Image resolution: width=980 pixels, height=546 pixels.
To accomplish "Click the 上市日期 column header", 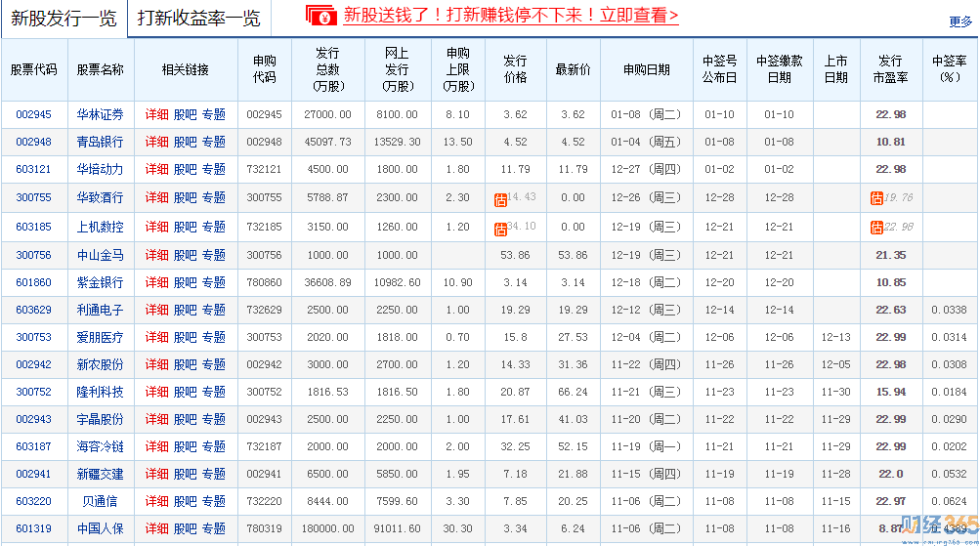I will [x=835, y=69].
